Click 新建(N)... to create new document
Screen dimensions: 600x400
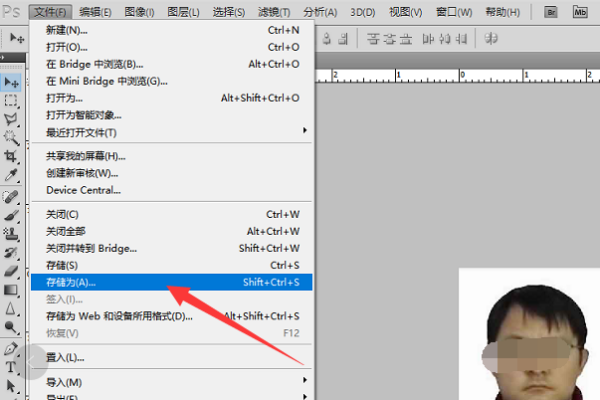coord(66,30)
